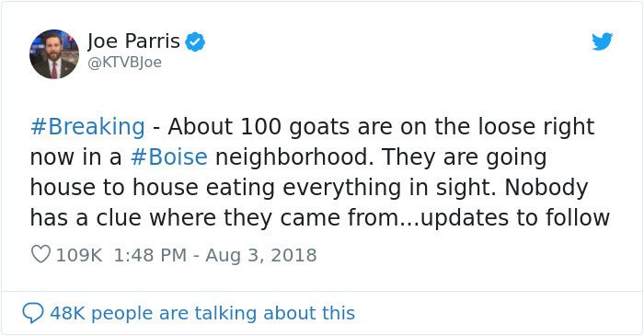Click the 'updates to follow' text

point(515,217)
